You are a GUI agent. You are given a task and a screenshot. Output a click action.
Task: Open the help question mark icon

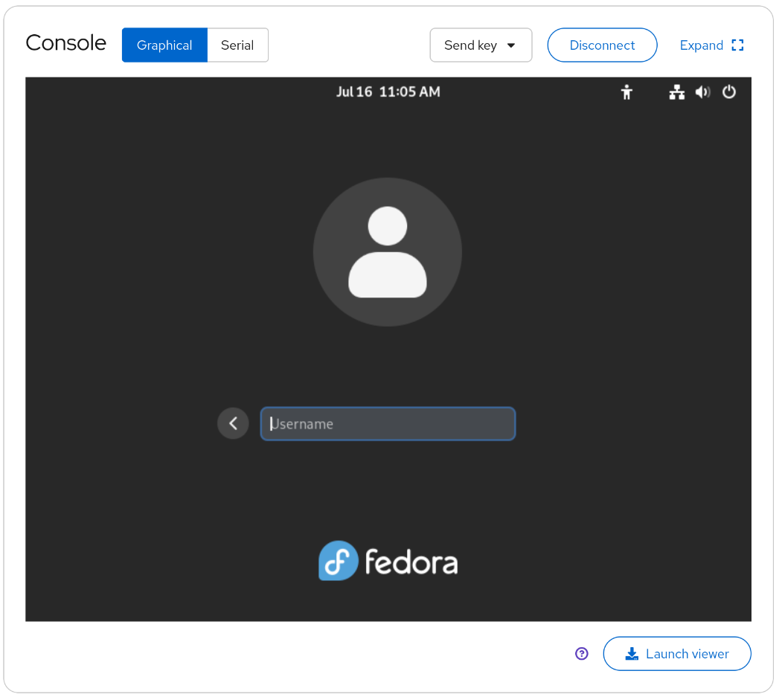581,653
